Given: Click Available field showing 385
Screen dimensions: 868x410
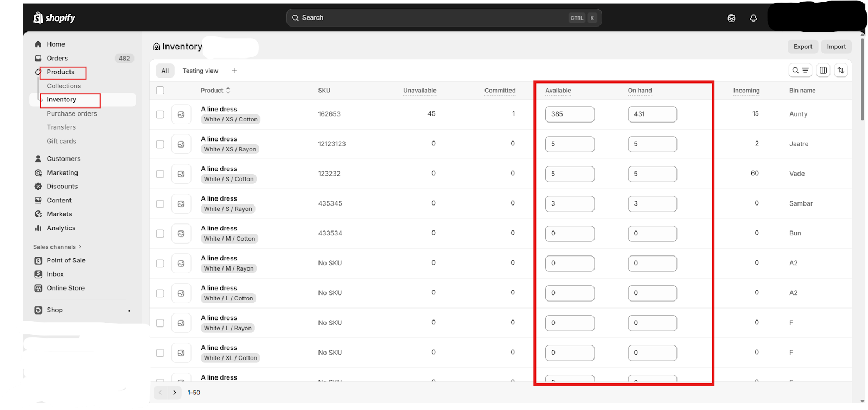Looking at the screenshot, I should pyautogui.click(x=570, y=114).
